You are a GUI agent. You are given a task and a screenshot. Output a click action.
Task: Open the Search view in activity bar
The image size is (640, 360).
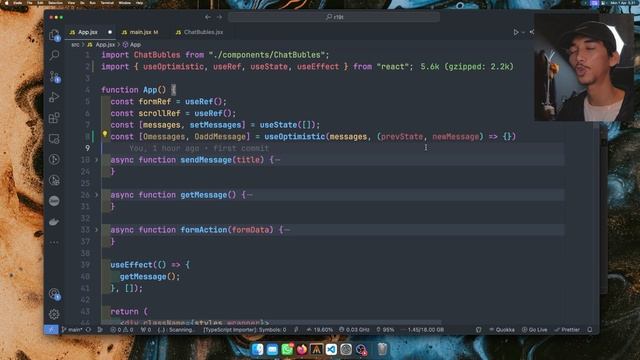point(54,55)
